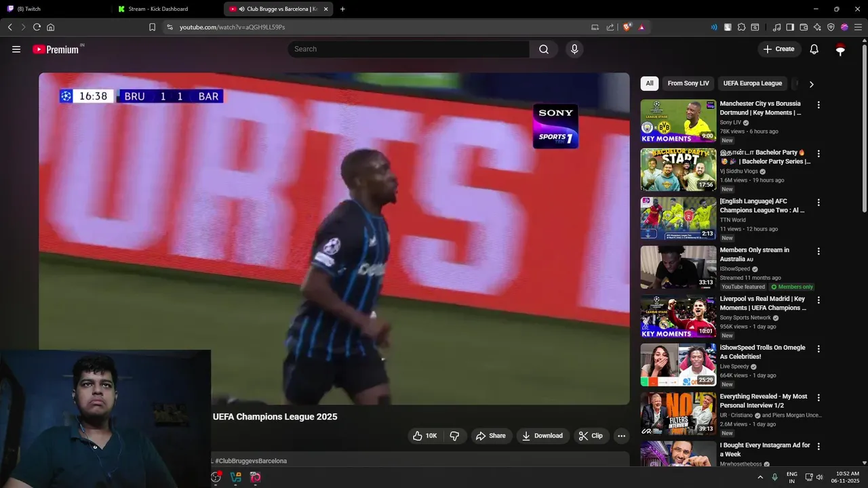Open the account avatar menu
This screenshot has height=488, width=868.
click(840, 49)
